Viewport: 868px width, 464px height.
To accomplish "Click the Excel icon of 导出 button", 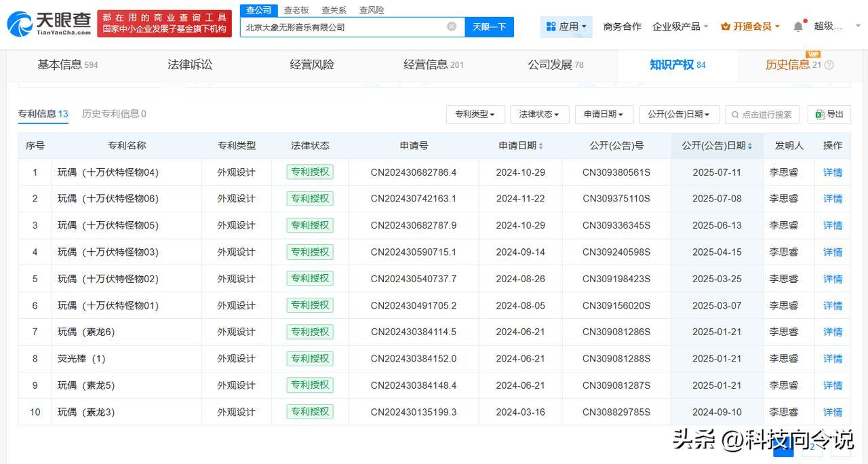I will 820,115.
